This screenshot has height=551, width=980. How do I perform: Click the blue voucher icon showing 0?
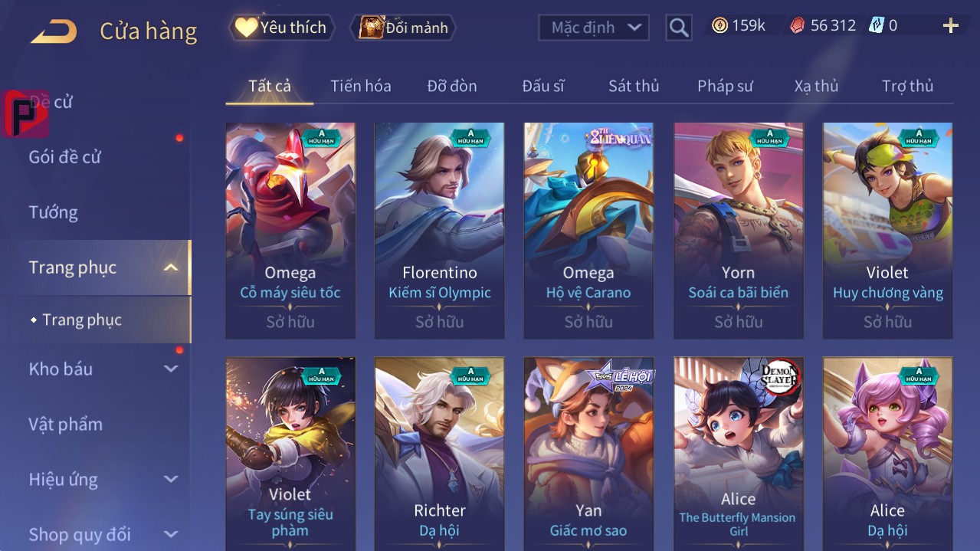(x=876, y=25)
